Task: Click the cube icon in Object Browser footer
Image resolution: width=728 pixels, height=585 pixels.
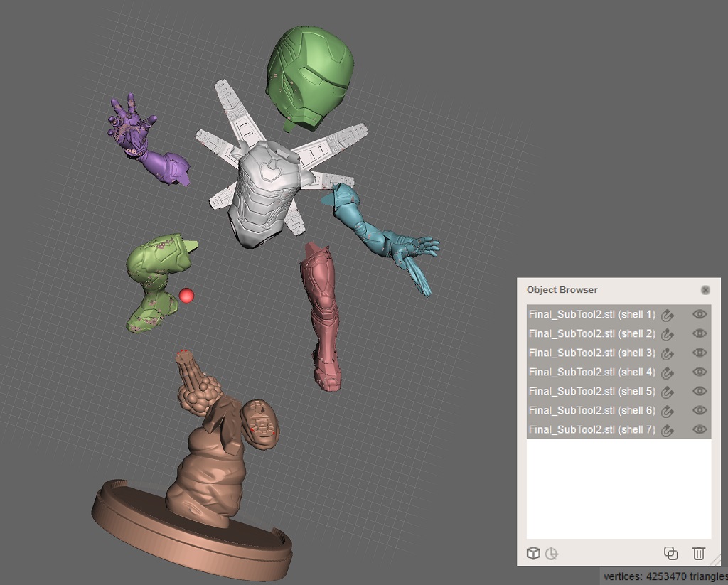Action: pos(532,553)
